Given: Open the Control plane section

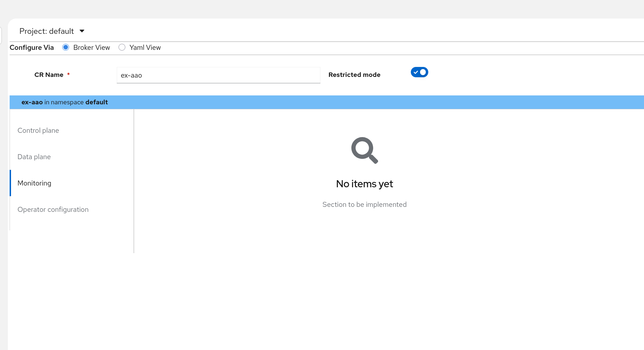Looking at the screenshot, I should point(38,131).
